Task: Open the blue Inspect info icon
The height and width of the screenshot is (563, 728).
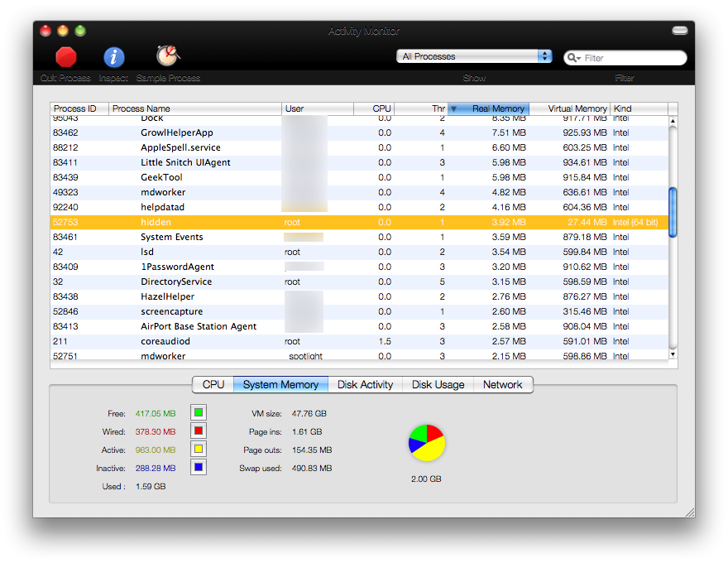Action: tap(114, 58)
